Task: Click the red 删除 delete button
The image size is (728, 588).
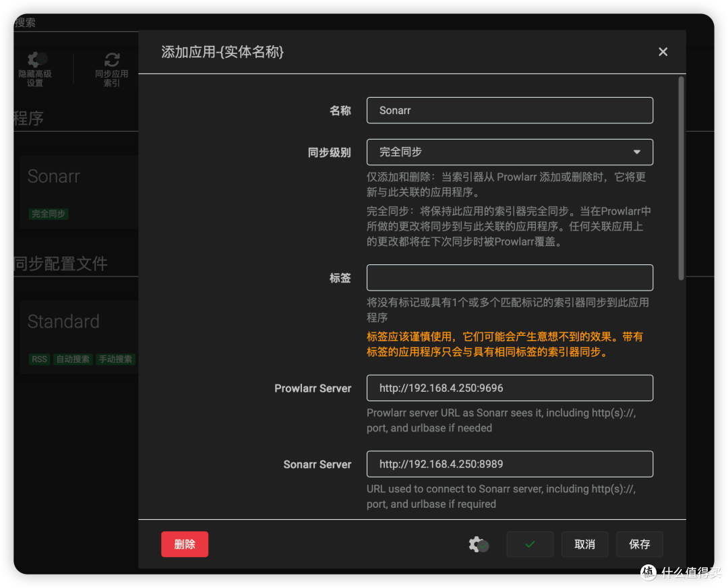Action: coord(184,544)
